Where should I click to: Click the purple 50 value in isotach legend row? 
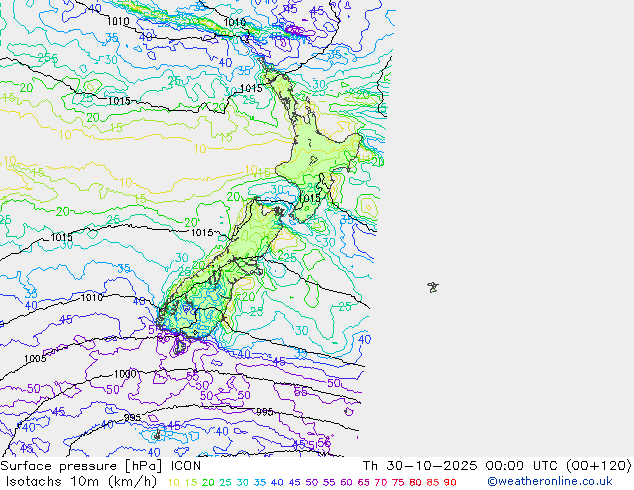click(312, 482)
